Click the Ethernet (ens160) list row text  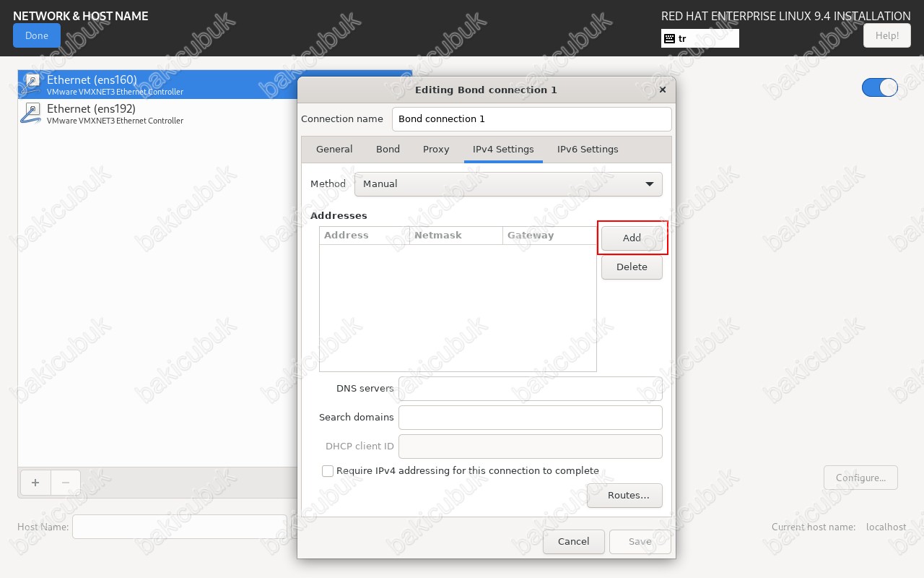(x=92, y=80)
